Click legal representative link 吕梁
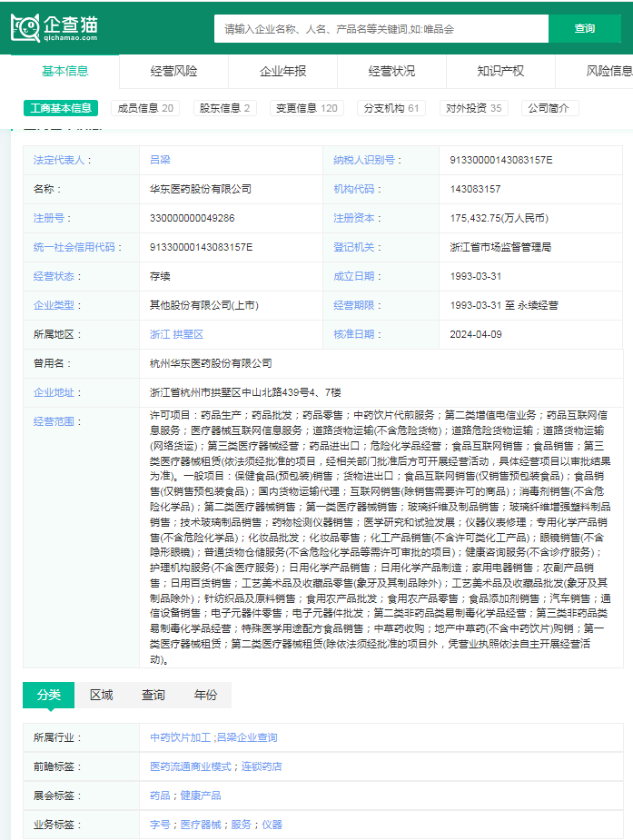 click(160, 160)
